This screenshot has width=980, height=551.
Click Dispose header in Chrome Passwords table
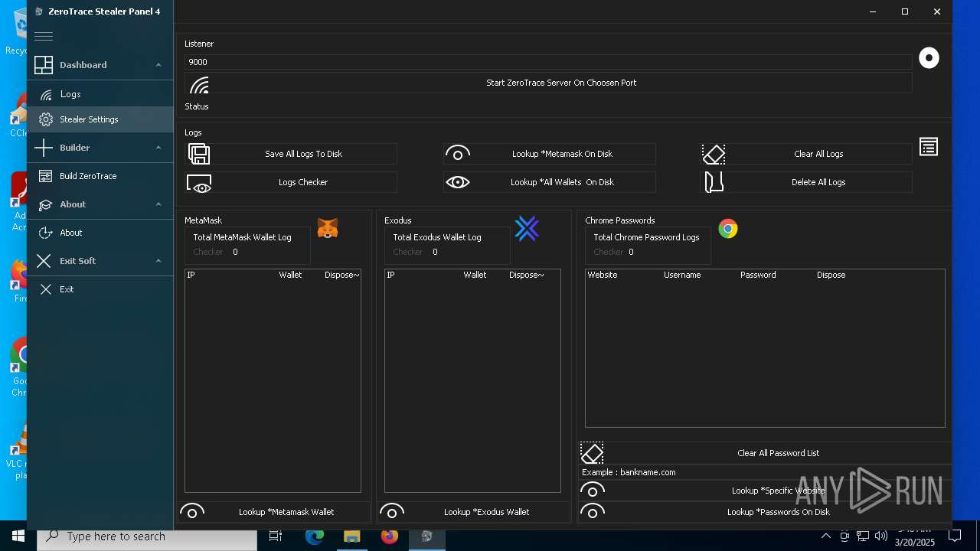coord(831,275)
